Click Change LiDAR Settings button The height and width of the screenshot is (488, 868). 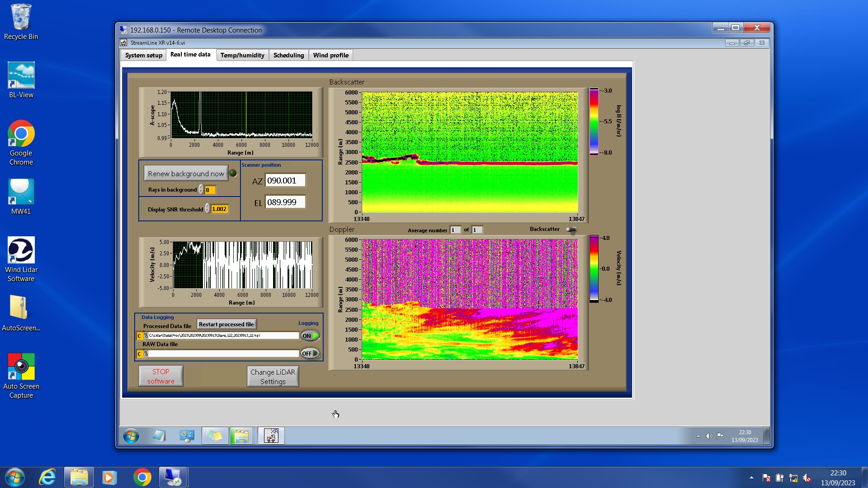[x=273, y=376]
